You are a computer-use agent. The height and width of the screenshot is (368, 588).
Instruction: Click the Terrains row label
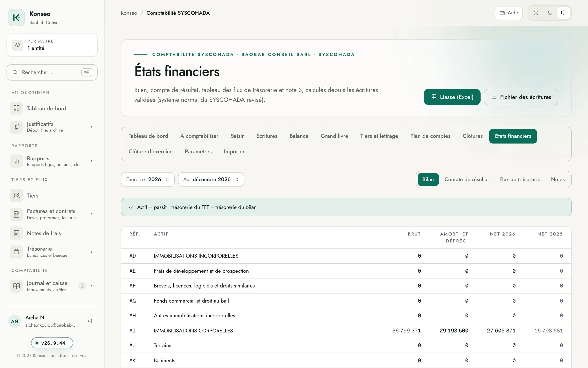click(x=162, y=345)
